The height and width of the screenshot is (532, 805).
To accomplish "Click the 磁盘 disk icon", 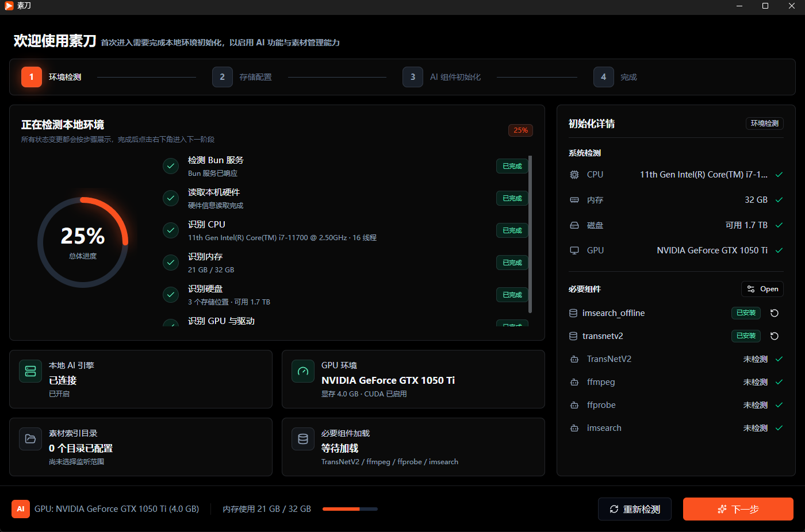I will point(574,225).
